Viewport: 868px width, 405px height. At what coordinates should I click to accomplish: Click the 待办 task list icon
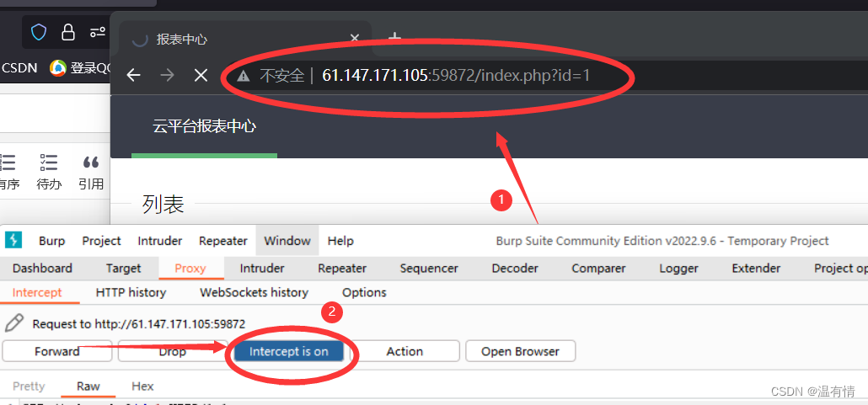point(49,163)
